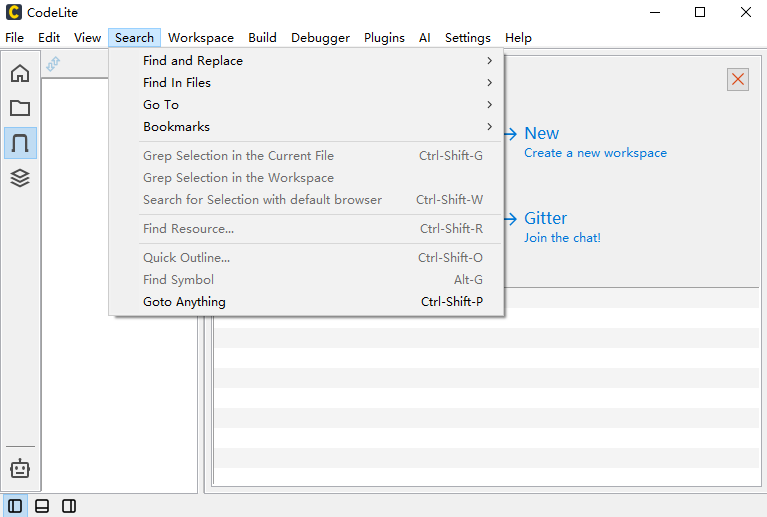Viewport: 767px width, 517px height.
Task: Open the Help menu
Action: pos(519,38)
